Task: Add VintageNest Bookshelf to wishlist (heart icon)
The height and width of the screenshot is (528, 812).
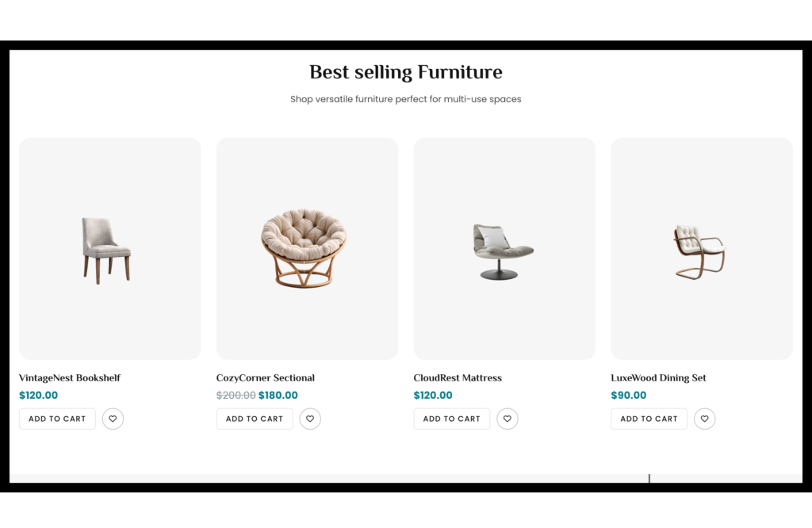Action: [113, 419]
